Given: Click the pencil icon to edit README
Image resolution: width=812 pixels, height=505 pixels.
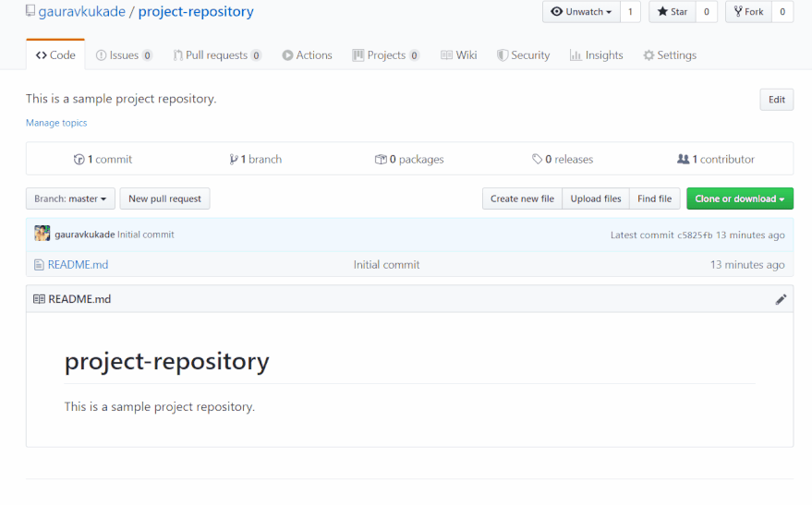Looking at the screenshot, I should click(x=781, y=299).
